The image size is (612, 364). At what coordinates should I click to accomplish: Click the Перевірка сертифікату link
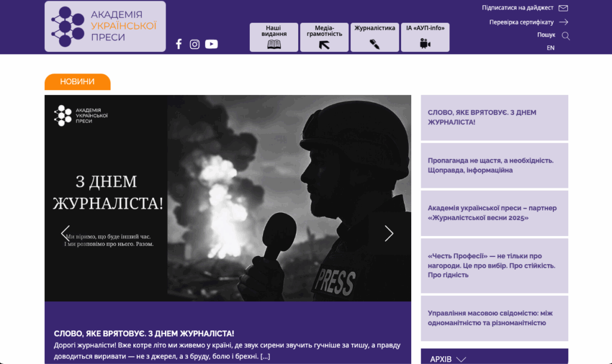coord(521,22)
